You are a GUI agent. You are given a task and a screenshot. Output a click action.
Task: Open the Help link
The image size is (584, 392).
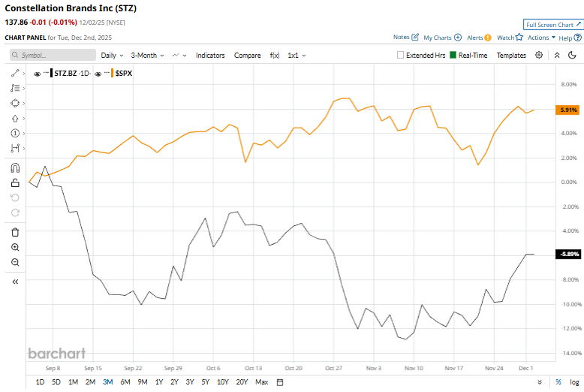[x=570, y=38]
